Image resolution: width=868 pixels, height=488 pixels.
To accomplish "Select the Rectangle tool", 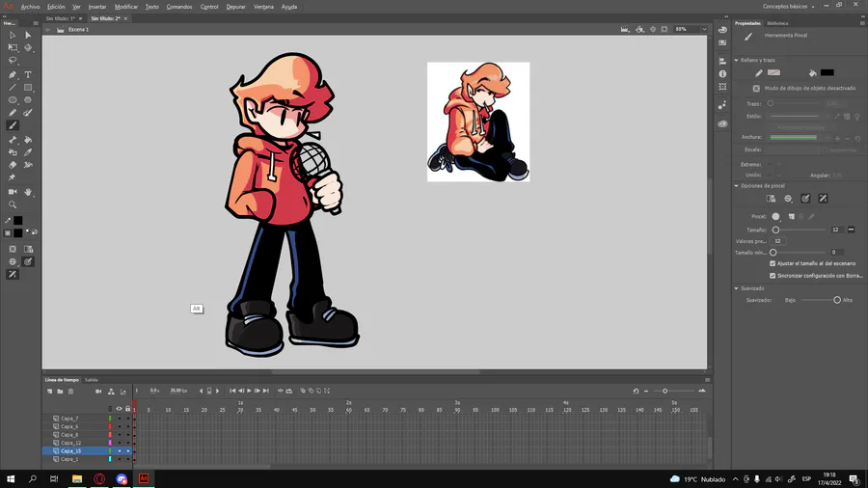I will [x=28, y=88].
